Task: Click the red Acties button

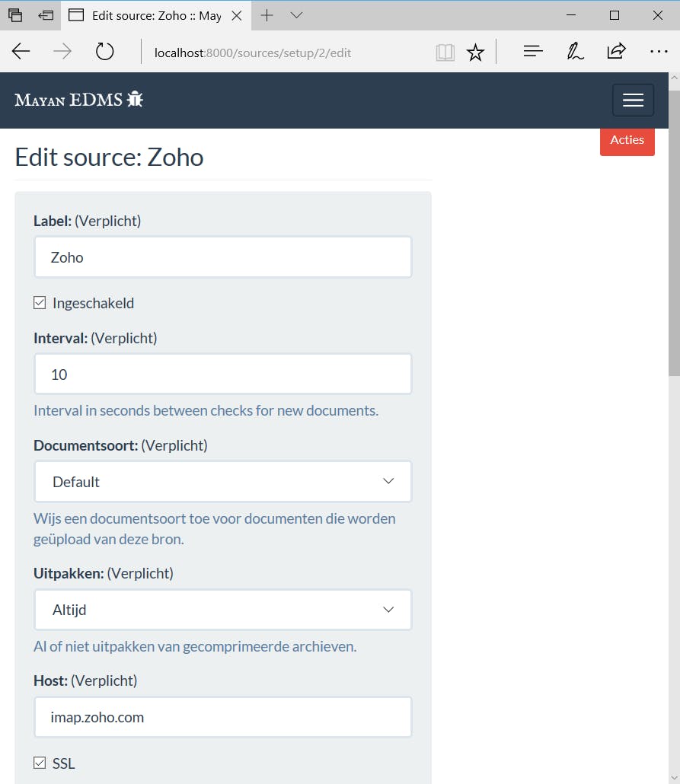Action: (627, 140)
